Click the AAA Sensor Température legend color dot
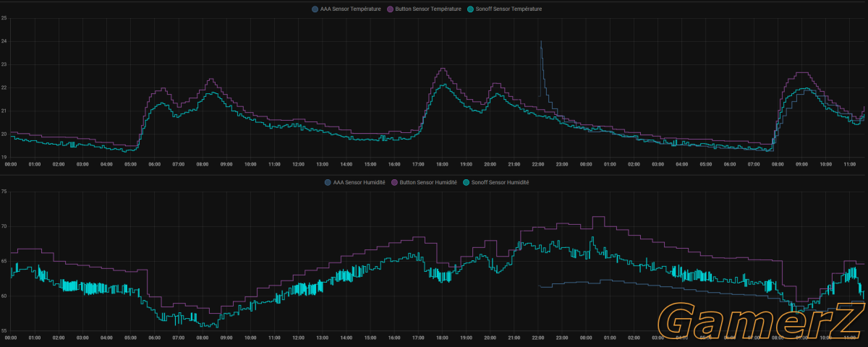The height and width of the screenshot is (347, 868). point(315,9)
